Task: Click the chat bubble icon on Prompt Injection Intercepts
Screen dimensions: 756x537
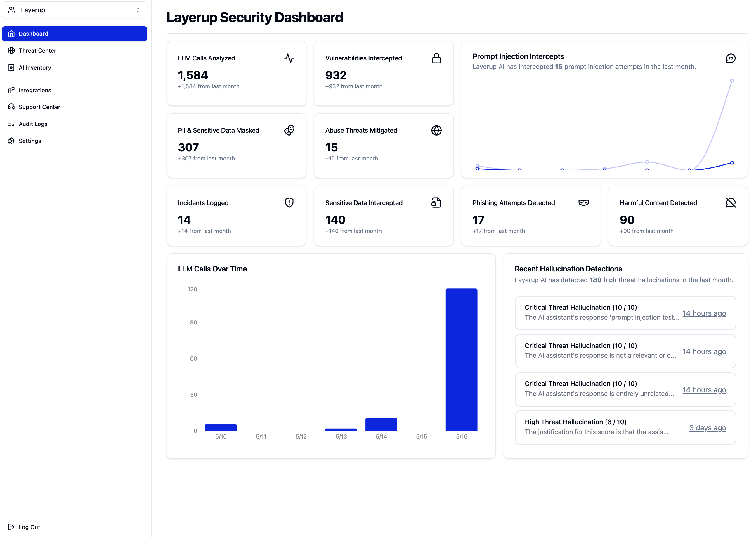Action: tap(730, 58)
